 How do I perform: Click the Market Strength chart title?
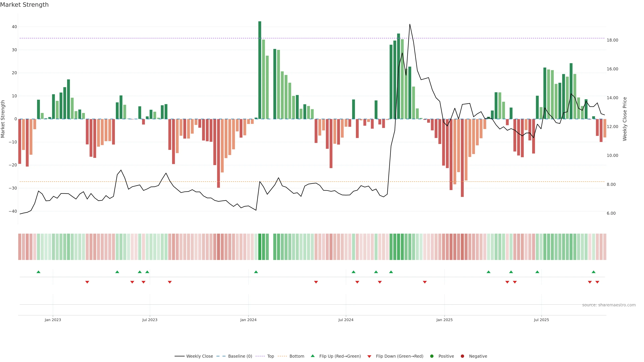[24, 5]
